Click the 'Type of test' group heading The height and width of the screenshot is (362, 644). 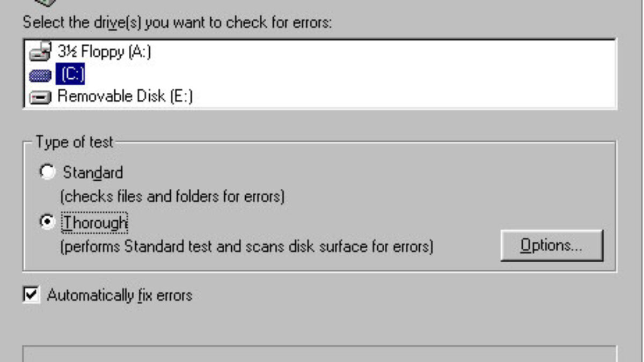point(75,142)
